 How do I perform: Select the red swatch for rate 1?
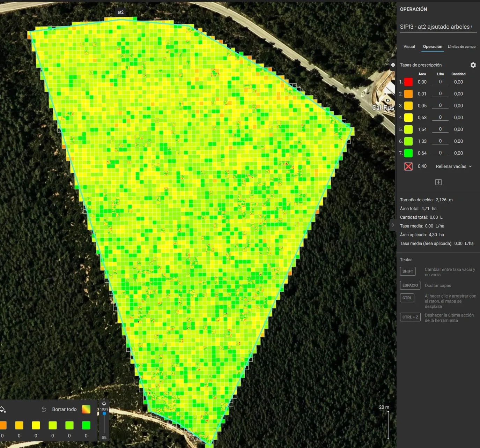[x=408, y=82]
